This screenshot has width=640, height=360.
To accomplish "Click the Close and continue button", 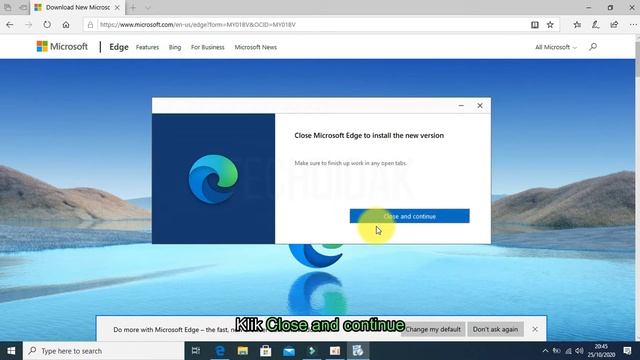I will tap(409, 216).
